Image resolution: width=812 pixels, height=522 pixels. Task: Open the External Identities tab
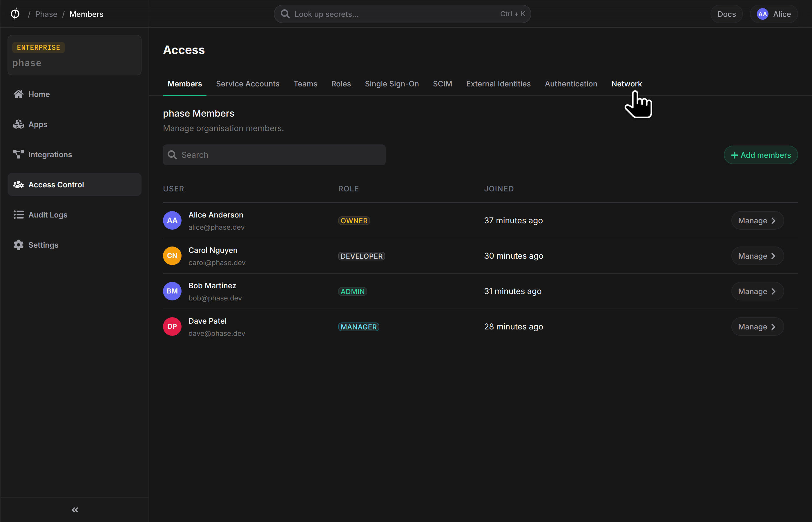click(x=498, y=84)
